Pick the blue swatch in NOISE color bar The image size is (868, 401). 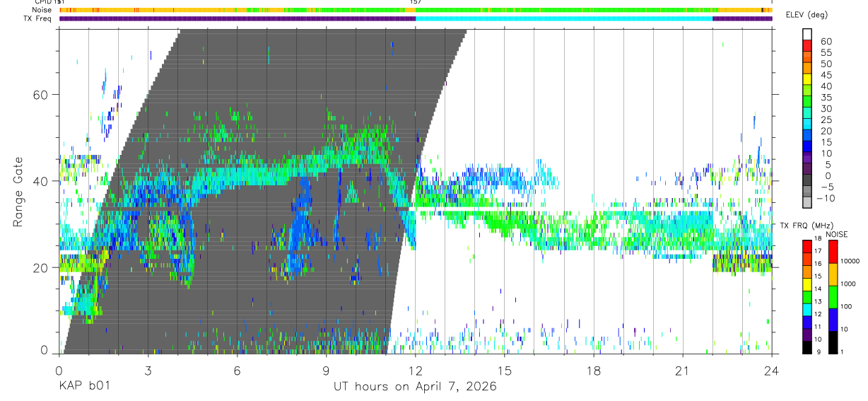tap(832, 320)
